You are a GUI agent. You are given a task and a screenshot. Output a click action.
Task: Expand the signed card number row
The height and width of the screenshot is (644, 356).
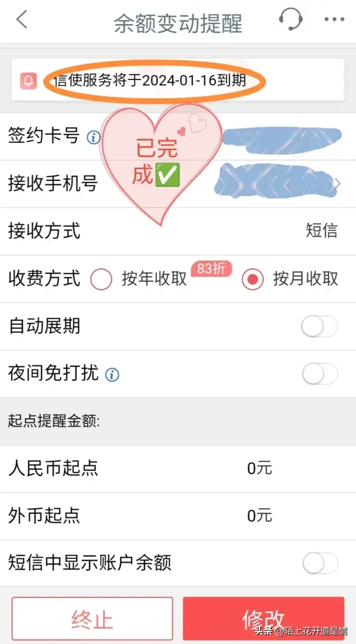coord(178,137)
